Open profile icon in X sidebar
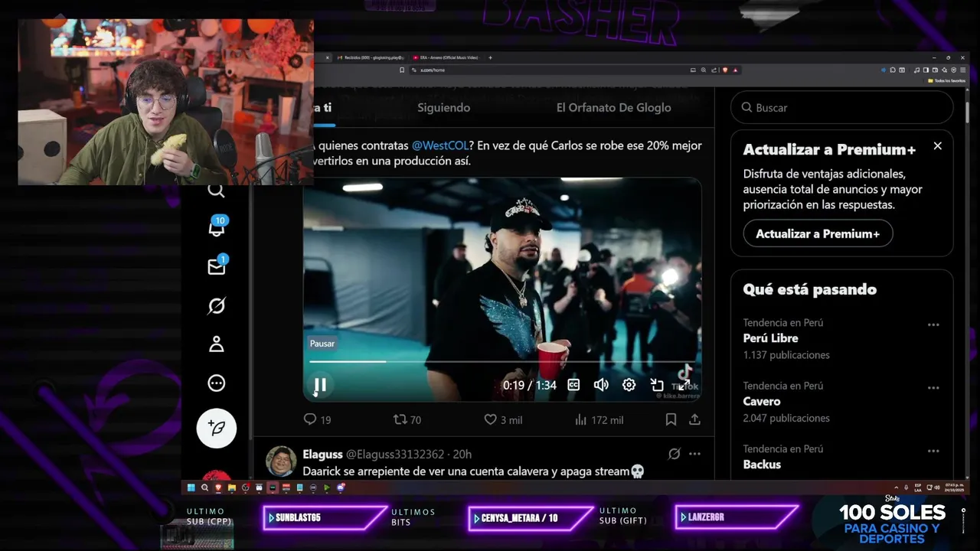The height and width of the screenshot is (551, 980). point(217,344)
